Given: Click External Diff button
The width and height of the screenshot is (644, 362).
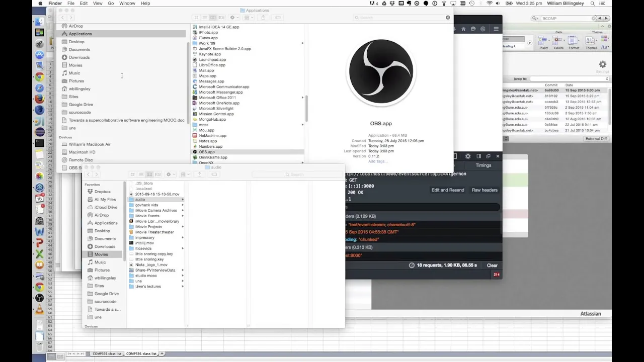Looking at the screenshot, I should (x=596, y=139).
